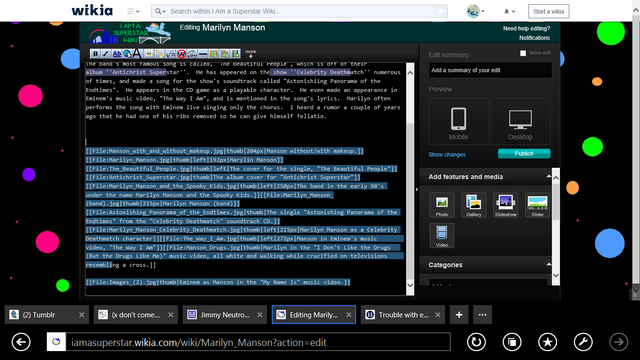Insert level 2 headline (A icon)

[x=138, y=53]
